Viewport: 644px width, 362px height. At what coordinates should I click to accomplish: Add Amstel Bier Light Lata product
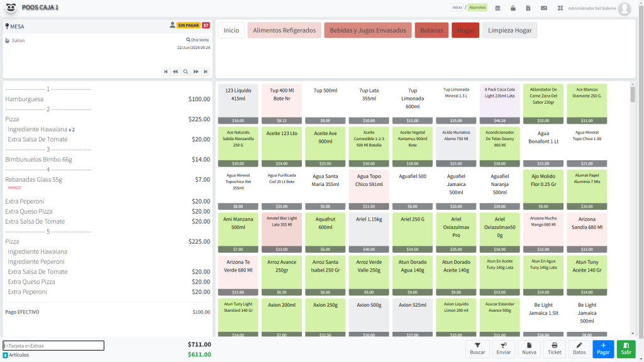pos(282,233)
